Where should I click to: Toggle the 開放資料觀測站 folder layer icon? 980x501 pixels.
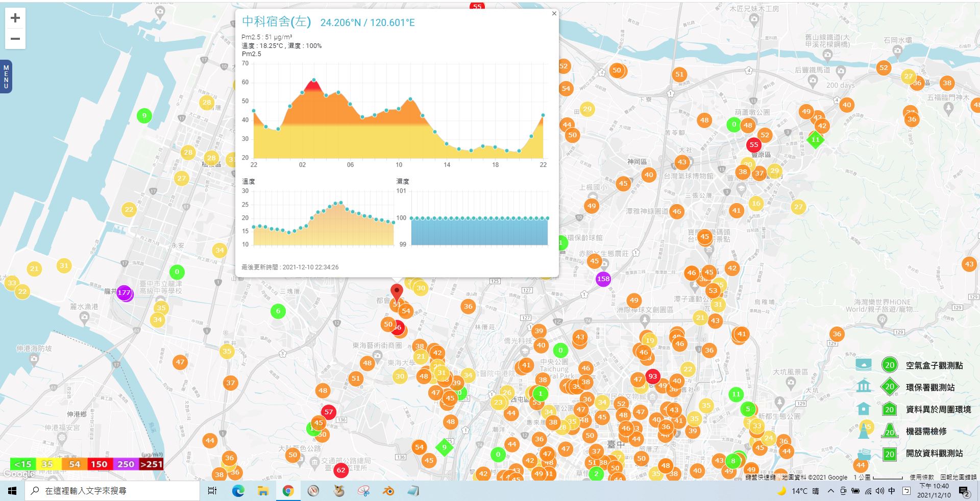pyautogui.click(x=864, y=454)
